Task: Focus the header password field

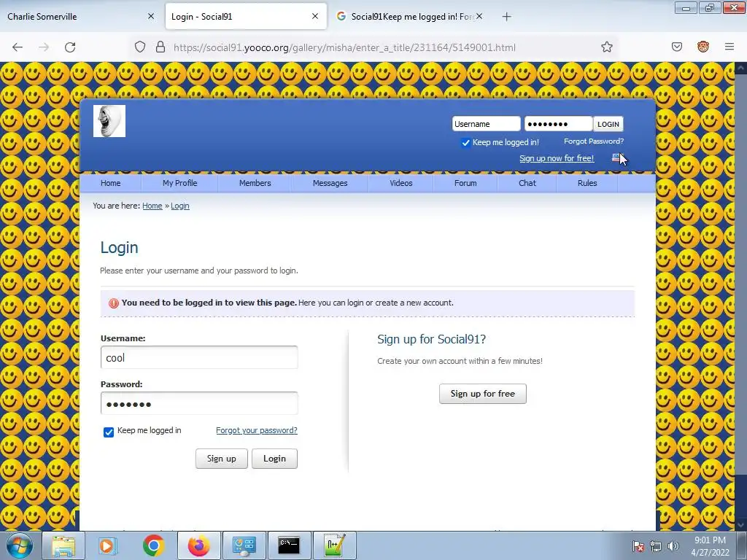Action: coord(558,124)
